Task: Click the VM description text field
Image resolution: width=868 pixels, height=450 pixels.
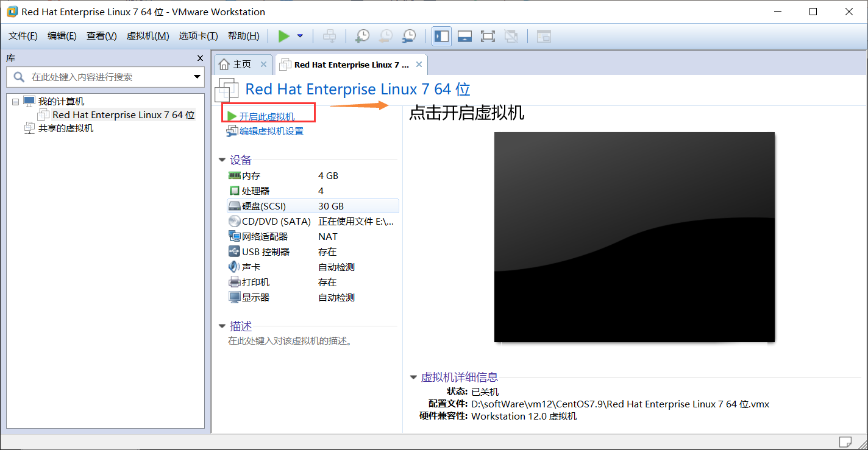Action: [x=290, y=341]
